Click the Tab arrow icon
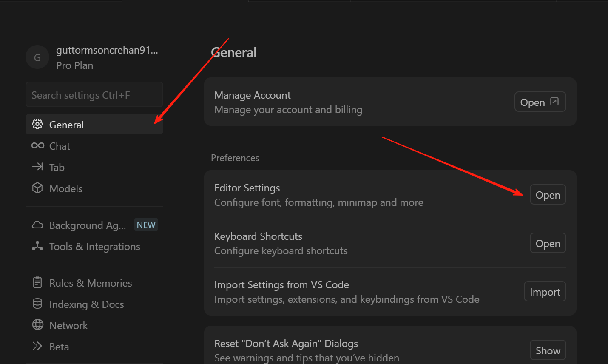This screenshot has height=364, width=608. [x=37, y=167]
